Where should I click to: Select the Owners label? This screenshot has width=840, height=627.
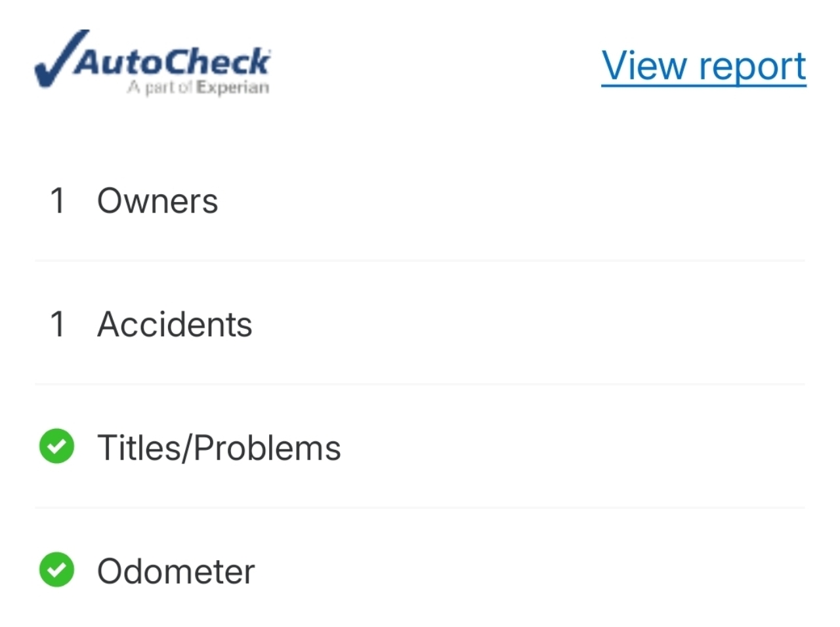pos(157,201)
